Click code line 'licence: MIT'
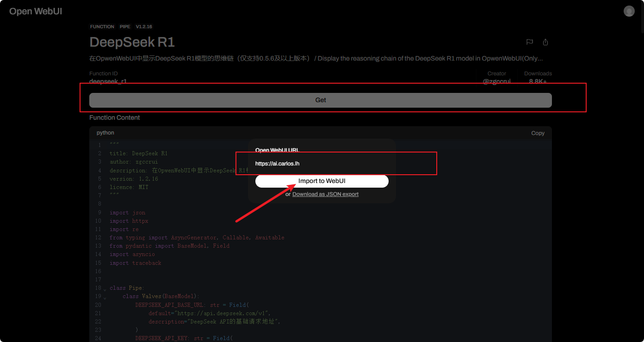Image resolution: width=644 pixels, height=342 pixels. click(129, 187)
